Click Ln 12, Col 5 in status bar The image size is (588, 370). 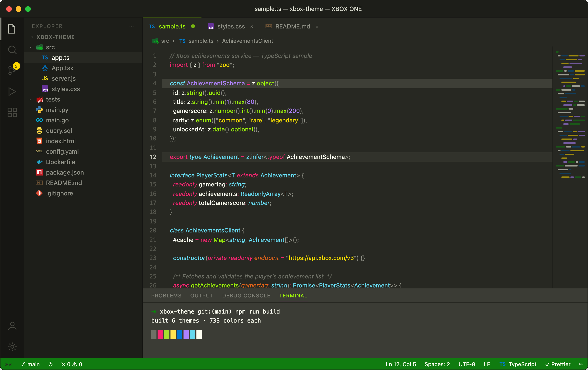(401, 364)
